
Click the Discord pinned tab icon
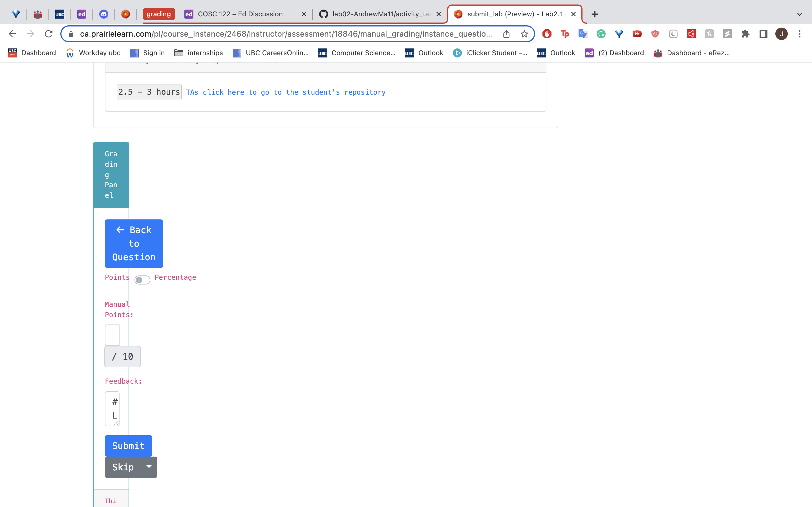(x=104, y=14)
